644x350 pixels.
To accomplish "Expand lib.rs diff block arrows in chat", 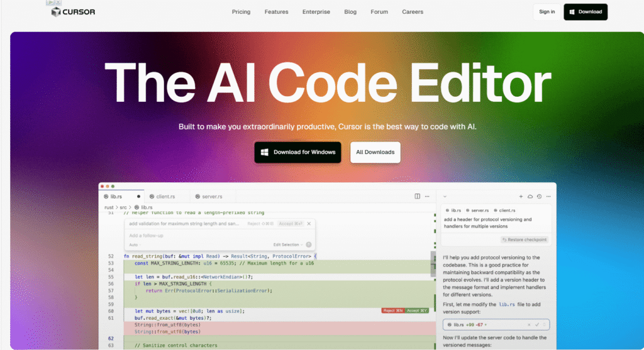I will [x=544, y=325].
